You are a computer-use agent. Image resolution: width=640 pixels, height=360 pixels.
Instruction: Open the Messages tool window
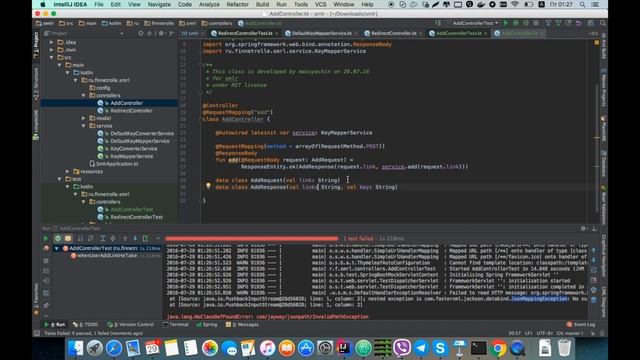(x=242, y=325)
